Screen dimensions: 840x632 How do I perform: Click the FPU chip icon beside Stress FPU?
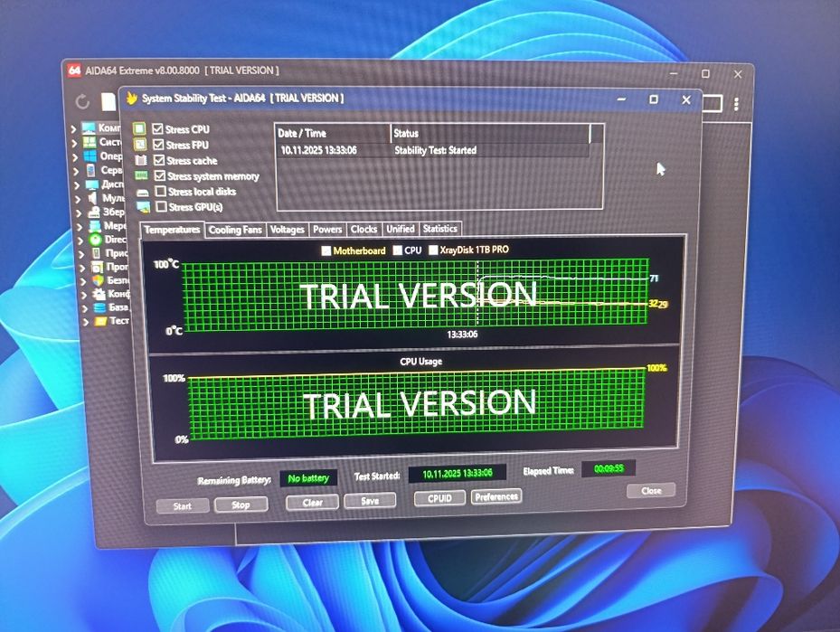pyautogui.click(x=140, y=144)
